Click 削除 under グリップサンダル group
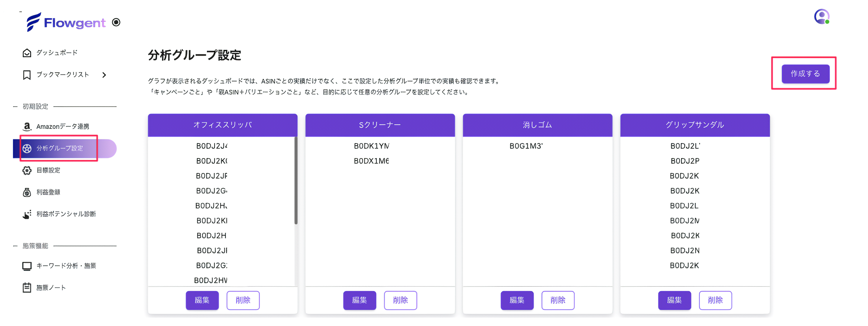 715,300
